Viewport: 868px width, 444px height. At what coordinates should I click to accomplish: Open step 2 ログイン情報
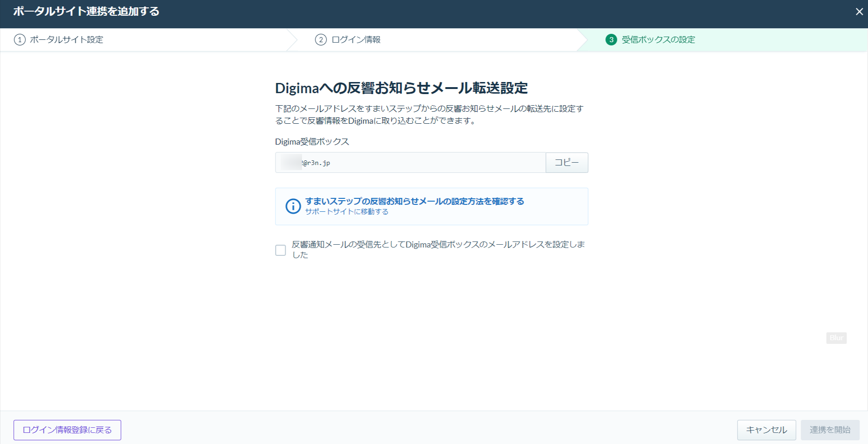(348, 40)
